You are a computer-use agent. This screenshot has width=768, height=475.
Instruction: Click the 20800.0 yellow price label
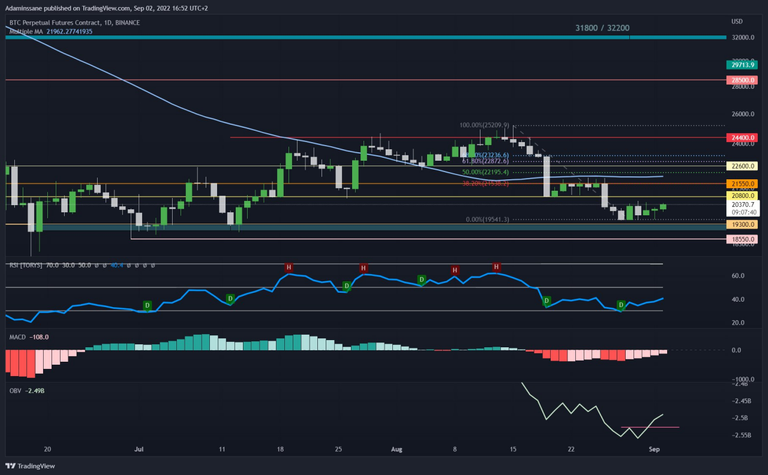tap(742, 195)
